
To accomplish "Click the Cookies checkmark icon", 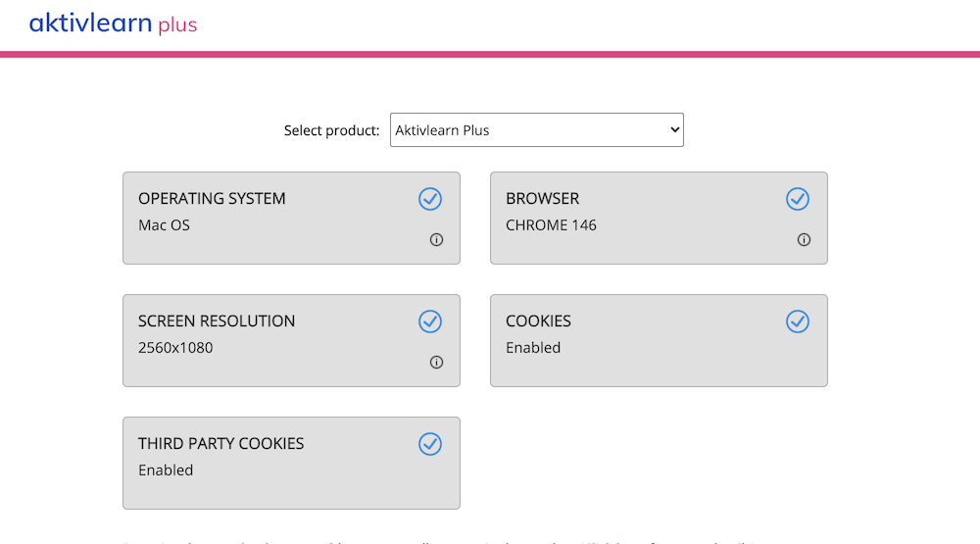I will coord(798,321).
